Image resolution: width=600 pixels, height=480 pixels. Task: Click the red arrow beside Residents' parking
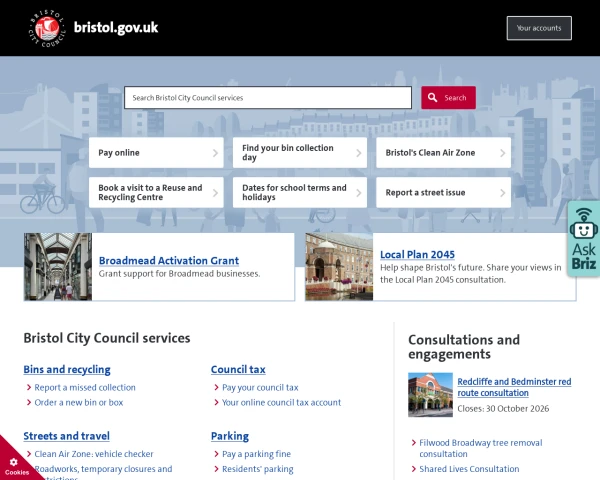[x=216, y=469]
